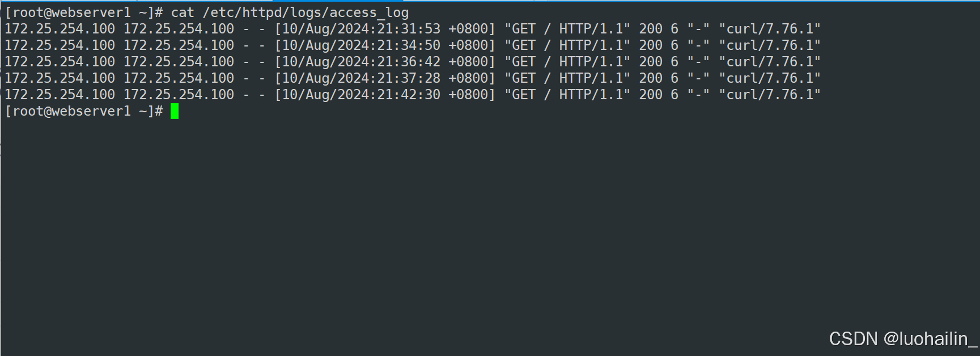Click the /etc/httpd/logs/access_log path
The height and width of the screenshot is (356, 980).
click(306, 12)
